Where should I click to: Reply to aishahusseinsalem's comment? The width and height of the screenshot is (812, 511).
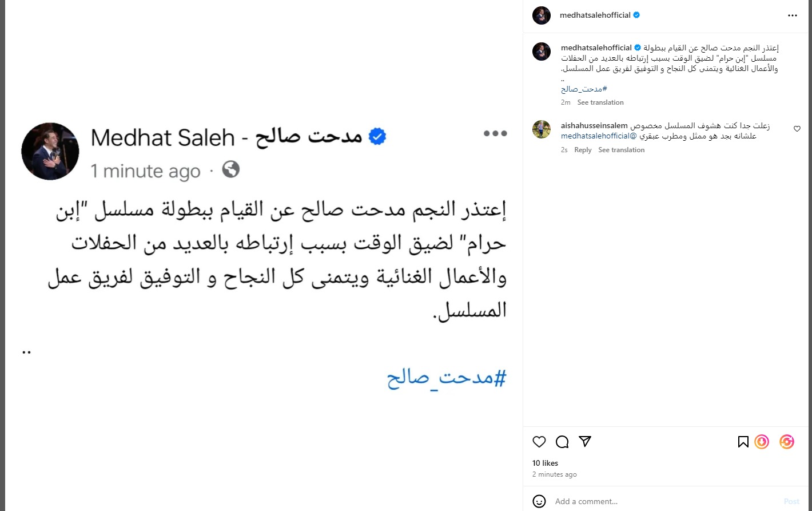tap(583, 150)
